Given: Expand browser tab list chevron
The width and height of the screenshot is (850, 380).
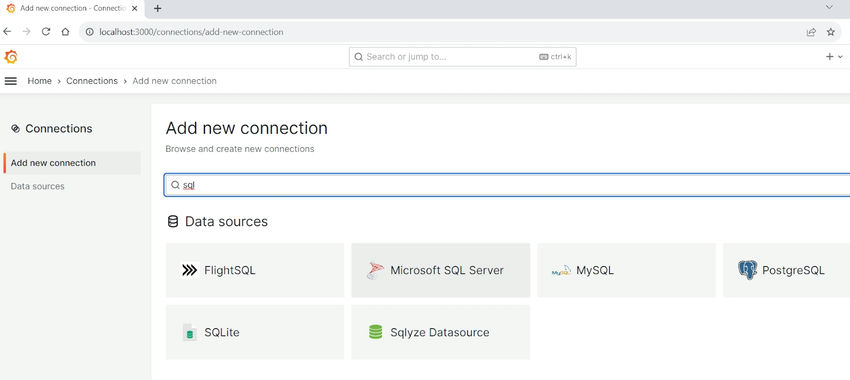Looking at the screenshot, I should [828, 8].
